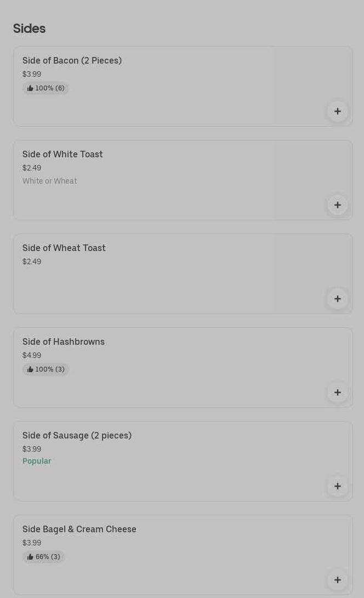Click the $4.99 Hashbrowns price
This screenshot has height=598, width=364.
(32, 356)
